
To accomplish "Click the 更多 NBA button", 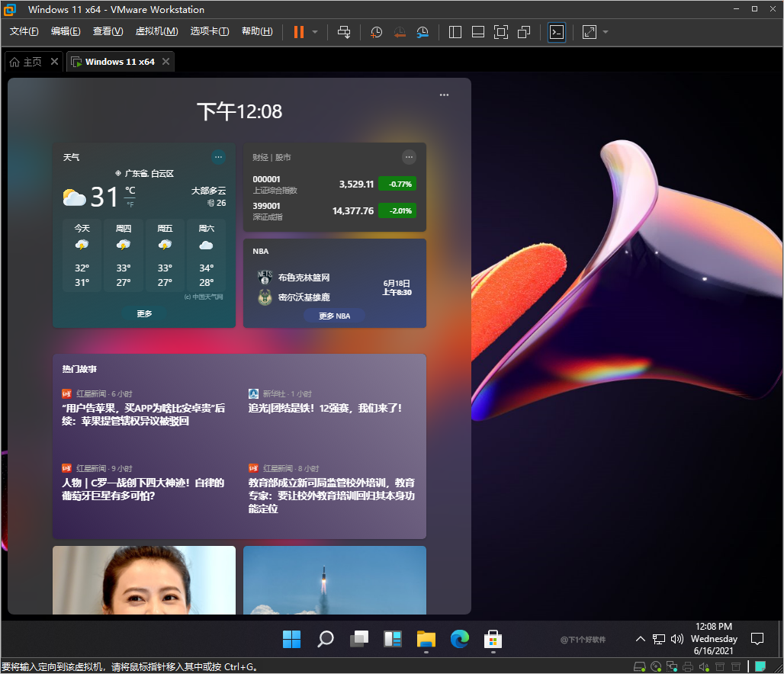I will click(x=334, y=315).
